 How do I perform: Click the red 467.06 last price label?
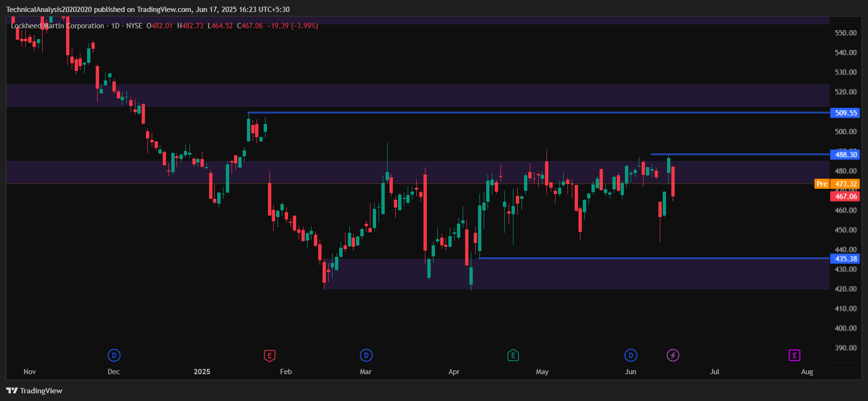846,196
